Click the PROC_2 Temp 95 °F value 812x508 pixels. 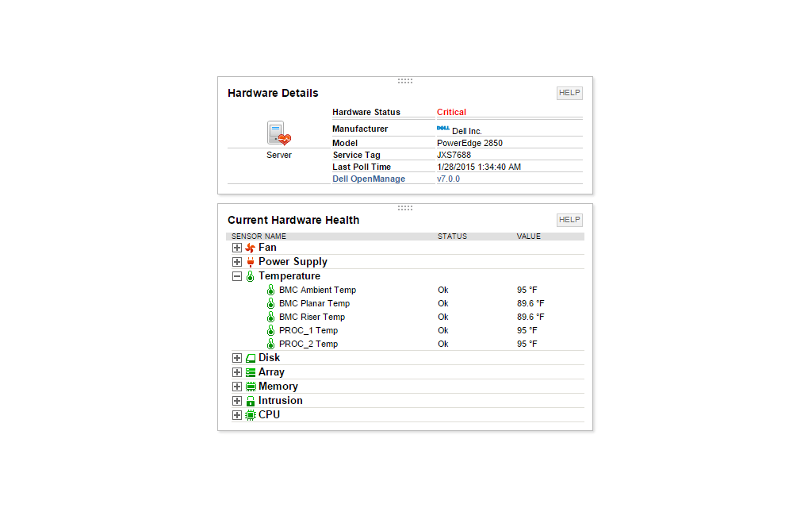[x=527, y=344]
